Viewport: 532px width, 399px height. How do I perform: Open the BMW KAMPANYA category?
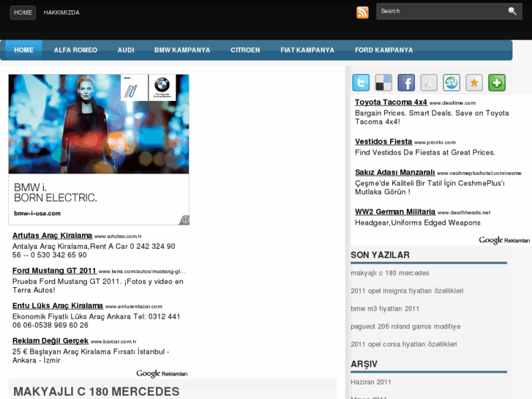coord(182,50)
